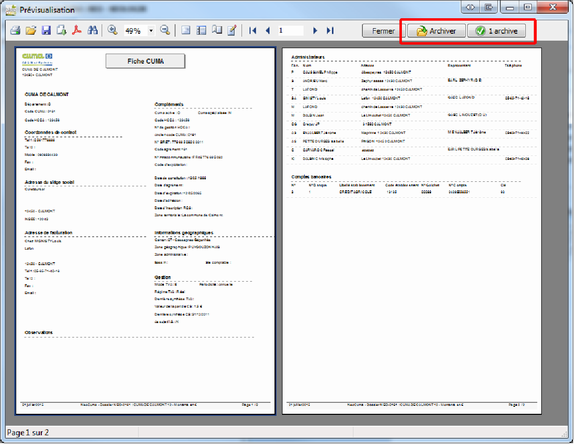Click the Archiver button
This screenshot has height=444, width=574.
coord(436,31)
